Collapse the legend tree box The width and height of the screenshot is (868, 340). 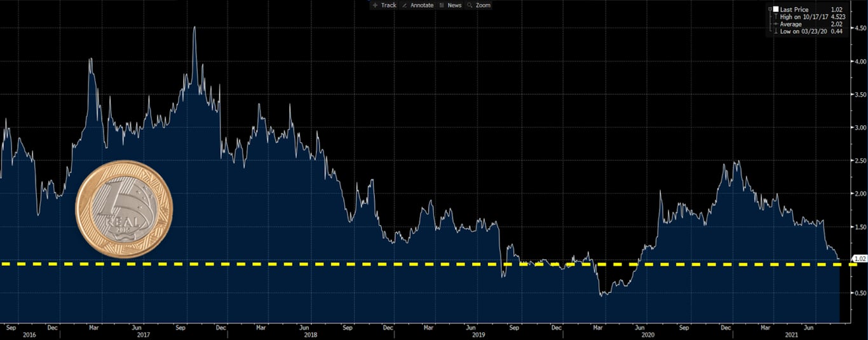click(770, 9)
